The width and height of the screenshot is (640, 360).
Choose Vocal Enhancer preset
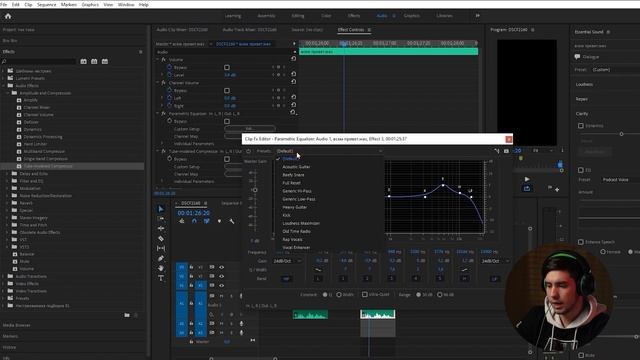pyautogui.click(x=296, y=247)
